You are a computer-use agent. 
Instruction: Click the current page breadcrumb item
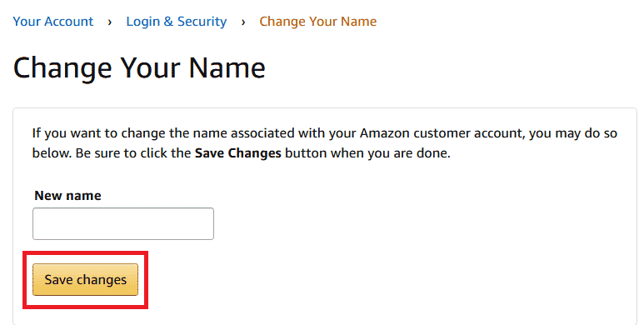coord(318,22)
